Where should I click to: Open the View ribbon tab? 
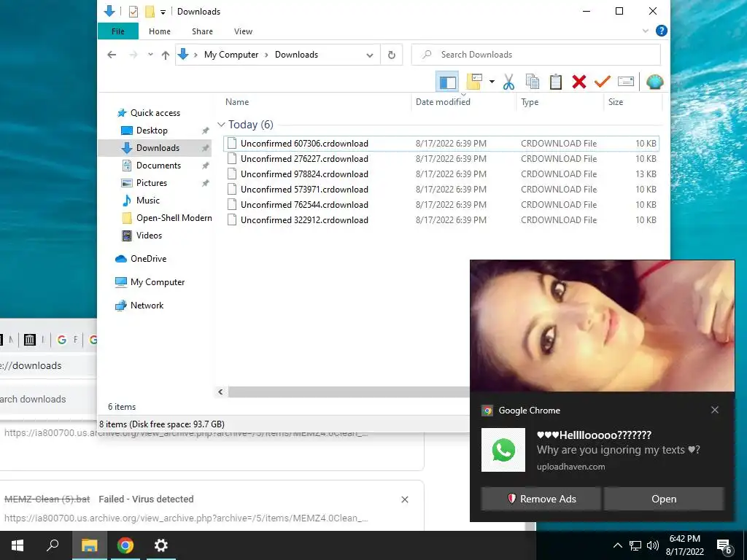click(x=243, y=31)
